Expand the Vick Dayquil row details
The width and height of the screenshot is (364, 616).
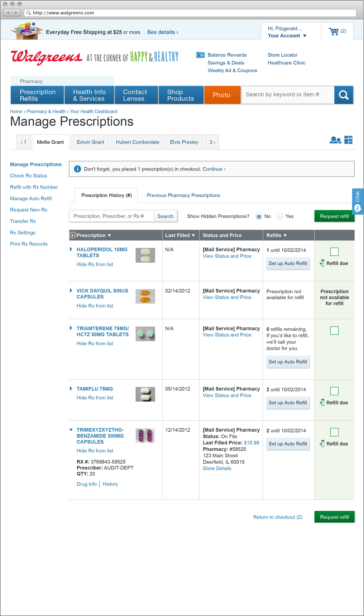[71, 291]
